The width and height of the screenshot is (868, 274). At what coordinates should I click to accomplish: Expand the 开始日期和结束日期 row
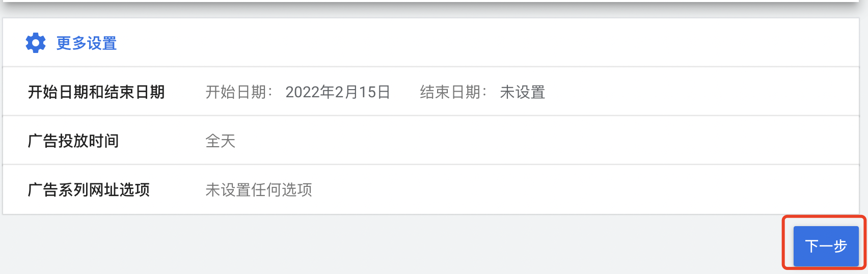tap(431, 92)
